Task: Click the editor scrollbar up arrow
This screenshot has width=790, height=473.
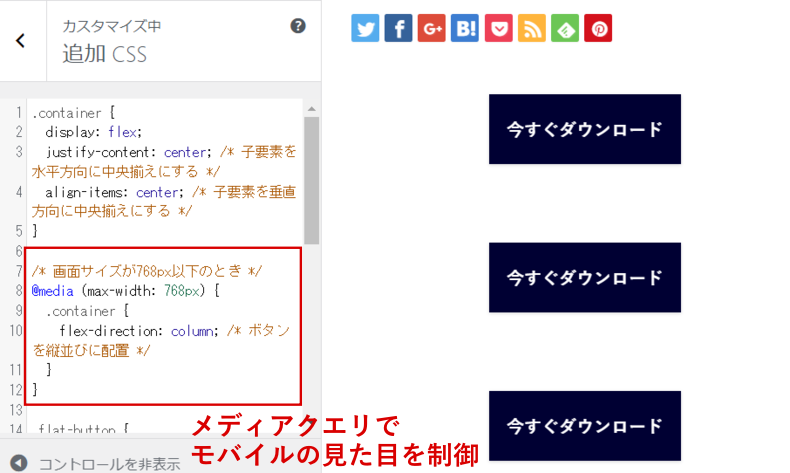Action: [x=312, y=109]
